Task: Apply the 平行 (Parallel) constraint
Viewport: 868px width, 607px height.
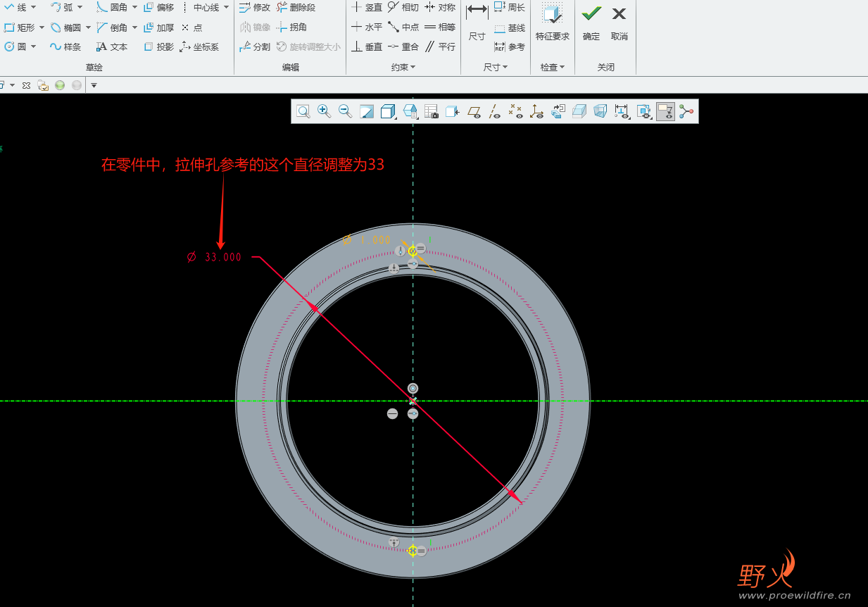Action: pos(440,46)
